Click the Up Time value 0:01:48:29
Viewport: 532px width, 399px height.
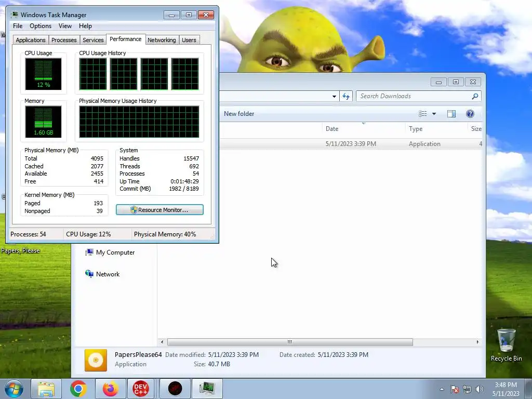pos(184,181)
